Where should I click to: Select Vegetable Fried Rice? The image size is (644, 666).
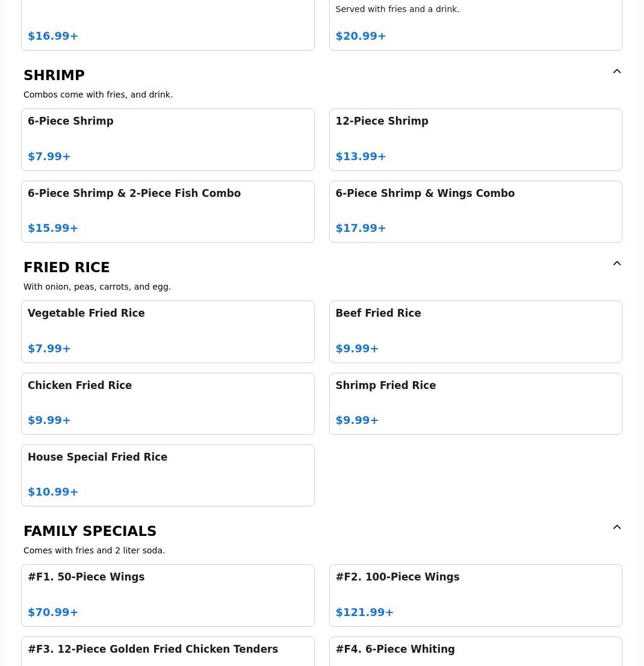click(x=168, y=332)
